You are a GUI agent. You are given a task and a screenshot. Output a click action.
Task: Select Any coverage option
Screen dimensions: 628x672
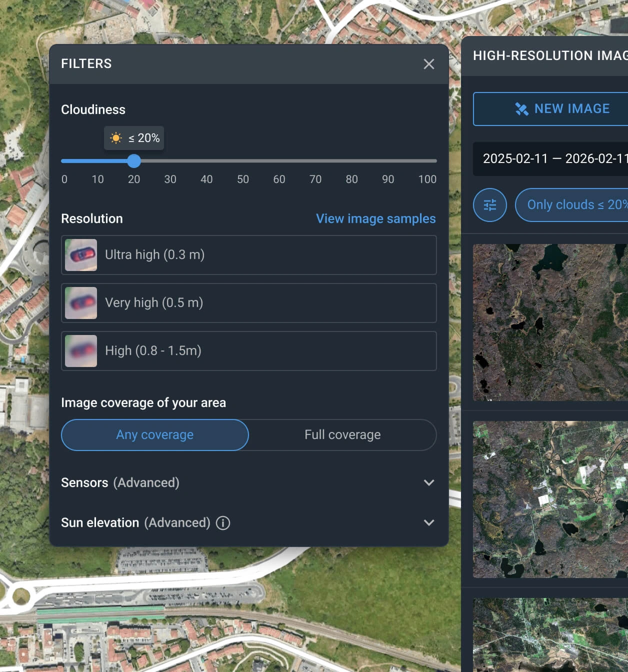click(154, 434)
